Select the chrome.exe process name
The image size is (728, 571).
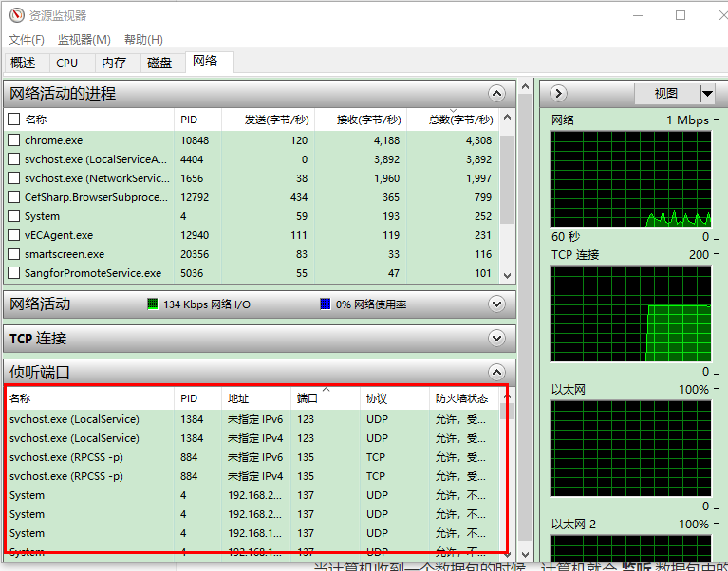coord(53,140)
